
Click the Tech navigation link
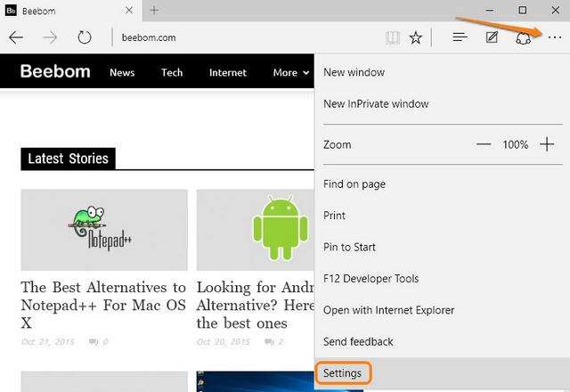point(172,72)
